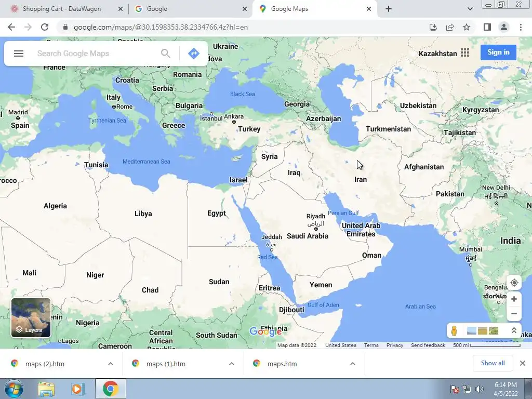This screenshot has height=399, width=532.
Task: Click the Saudi Arabia label on map
Action: tap(308, 236)
